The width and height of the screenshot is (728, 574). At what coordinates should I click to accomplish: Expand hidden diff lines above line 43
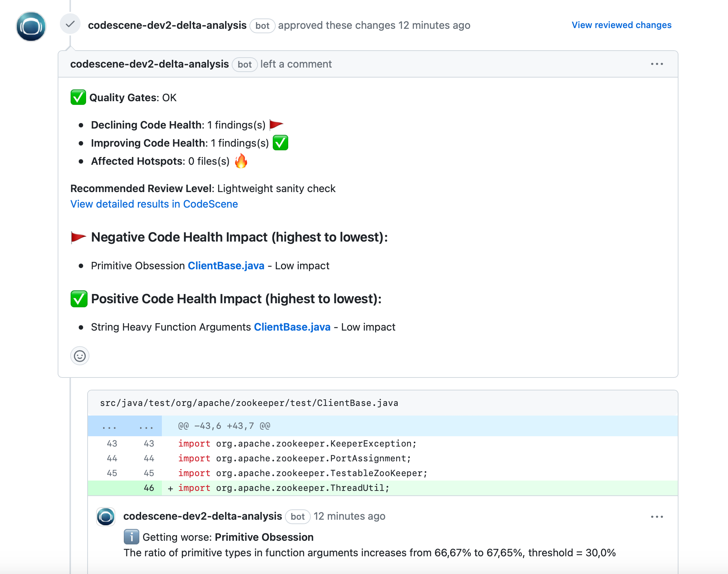125,426
